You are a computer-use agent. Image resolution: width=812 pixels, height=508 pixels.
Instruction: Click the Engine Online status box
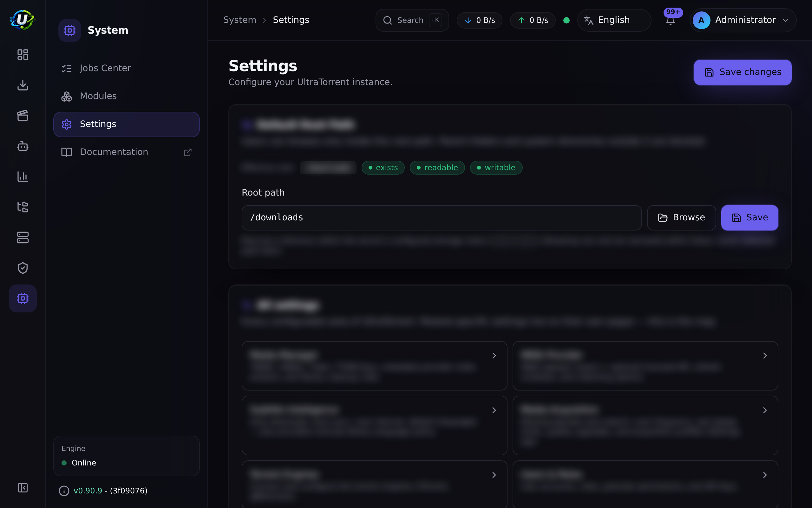click(x=127, y=456)
